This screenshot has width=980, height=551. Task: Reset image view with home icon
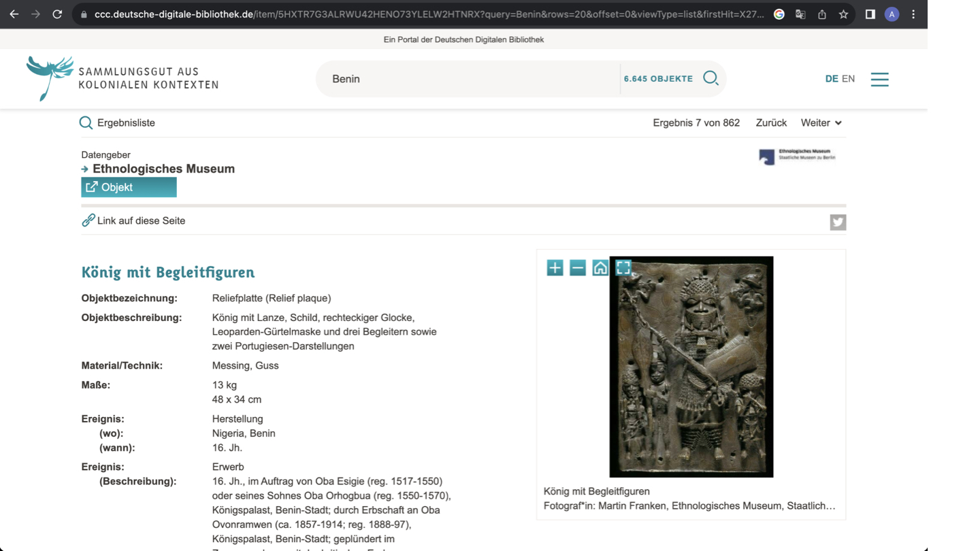point(600,268)
